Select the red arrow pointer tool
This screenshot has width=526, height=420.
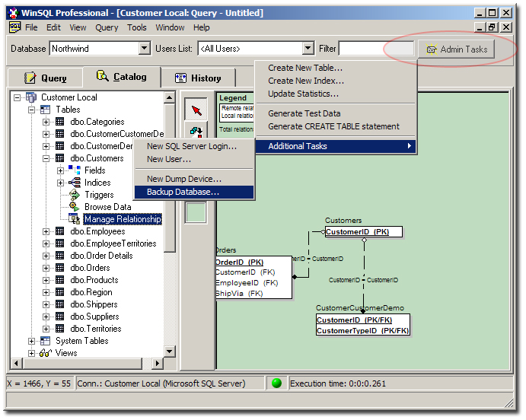(x=196, y=110)
